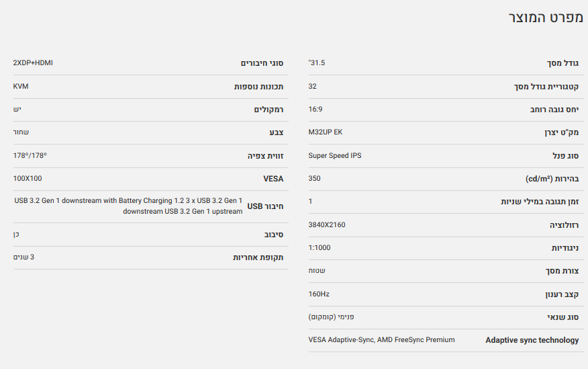Image resolution: width=588 pixels, height=369 pixels.
Task: Click the 'חיבור USB' label
Action: pos(265,206)
